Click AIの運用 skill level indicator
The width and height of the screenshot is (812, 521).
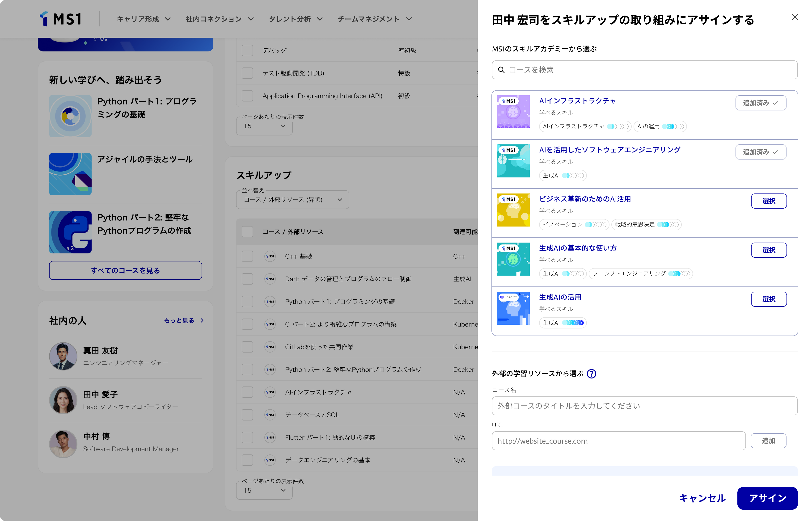pyautogui.click(x=673, y=126)
